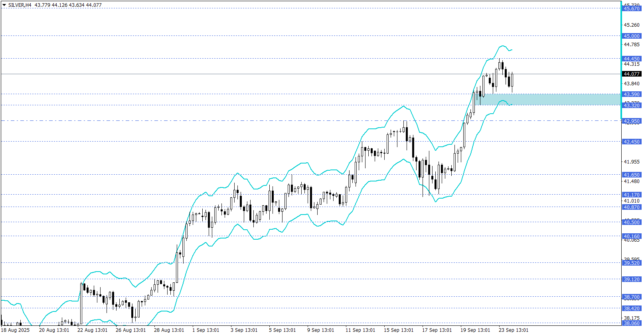The height and width of the screenshot is (335, 644).
Task: Click the 43.590 level label
Action: 631,94
